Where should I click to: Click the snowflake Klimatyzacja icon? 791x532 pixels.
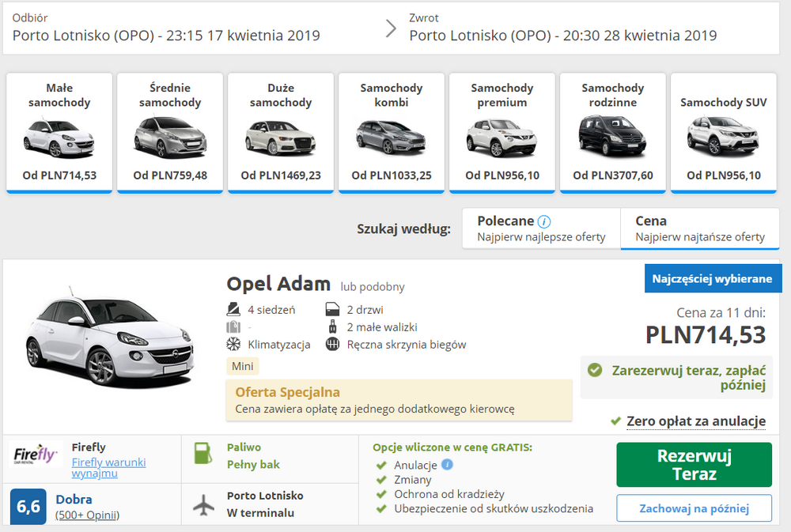(233, 345)
